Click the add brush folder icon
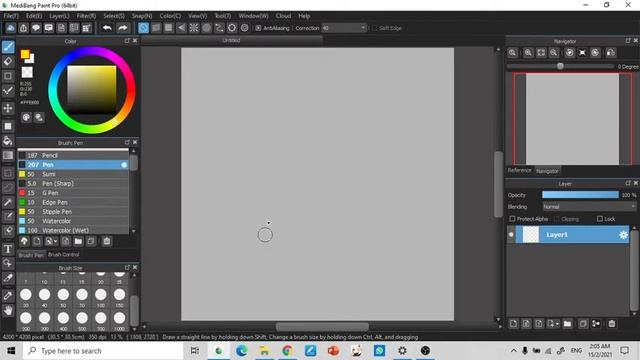The height and width of the screenshot is (360, 640). click(78, 241)
